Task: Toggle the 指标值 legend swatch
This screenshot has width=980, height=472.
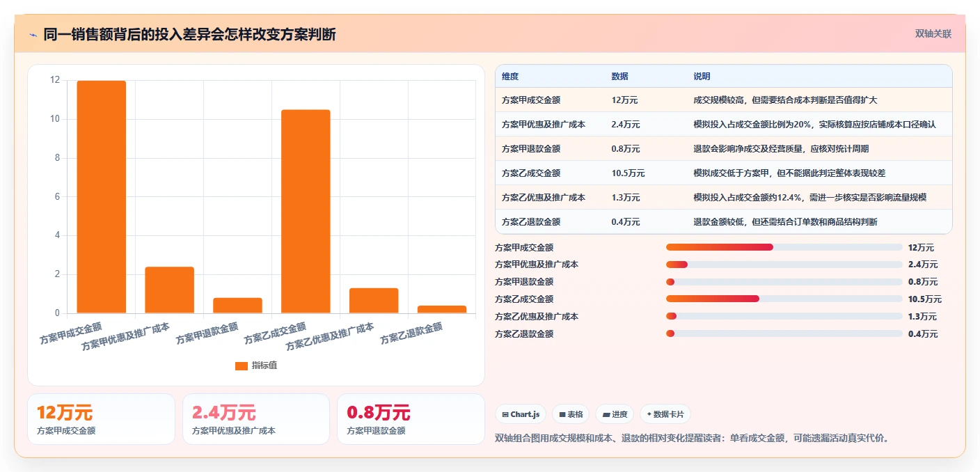Action: (242, 365)
